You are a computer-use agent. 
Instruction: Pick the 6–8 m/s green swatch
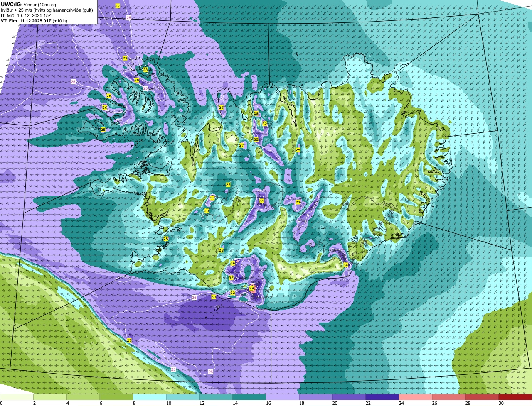[x=116, y=397]
